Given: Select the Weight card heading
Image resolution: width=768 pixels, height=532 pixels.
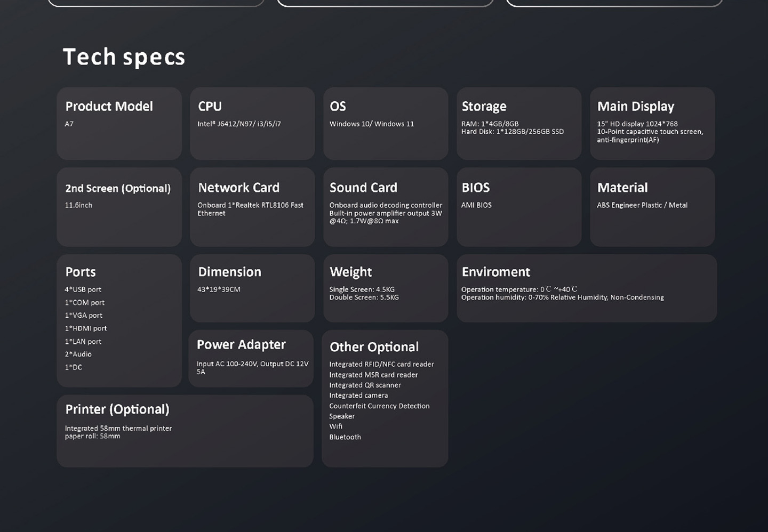Looking at the screenshot, I should pos(350,272).
